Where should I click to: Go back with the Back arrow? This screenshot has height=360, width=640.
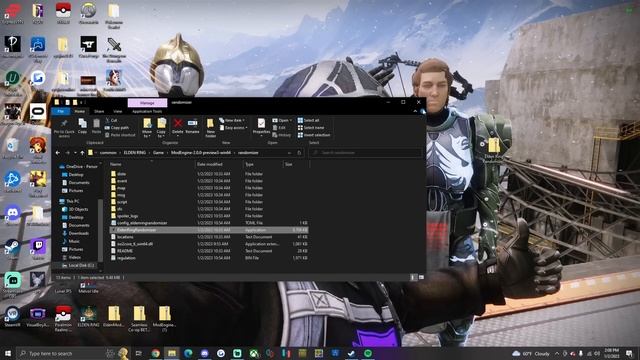(x=58, y=153)
